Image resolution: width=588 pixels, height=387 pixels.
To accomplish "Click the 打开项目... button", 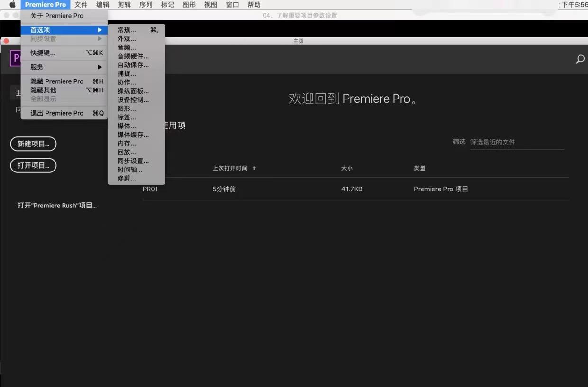I will point(33,165).
